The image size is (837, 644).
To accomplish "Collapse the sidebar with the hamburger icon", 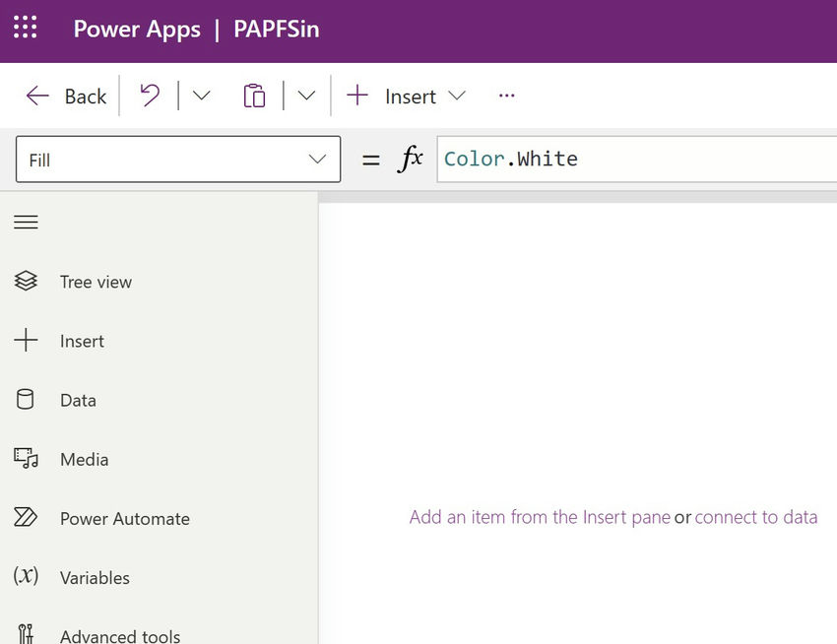I will (26, 222).
